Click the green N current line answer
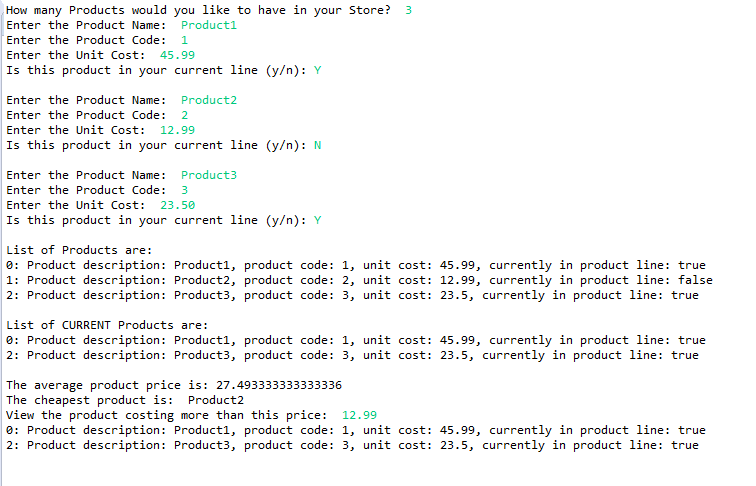 point(318,145)
